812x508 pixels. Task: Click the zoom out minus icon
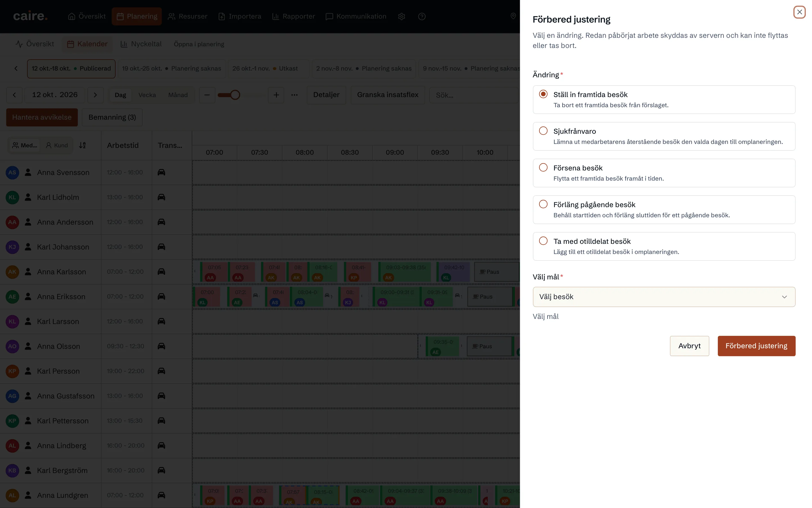pos(207,95)
